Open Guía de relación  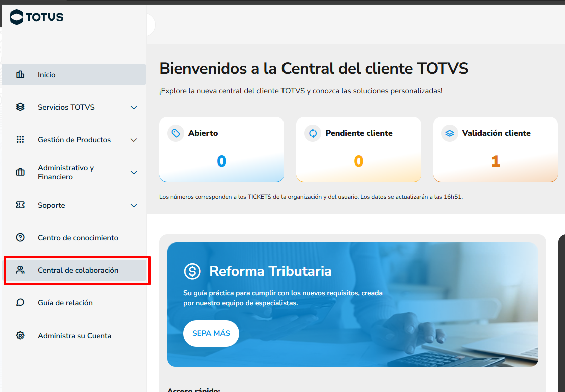tap(74, 303)
